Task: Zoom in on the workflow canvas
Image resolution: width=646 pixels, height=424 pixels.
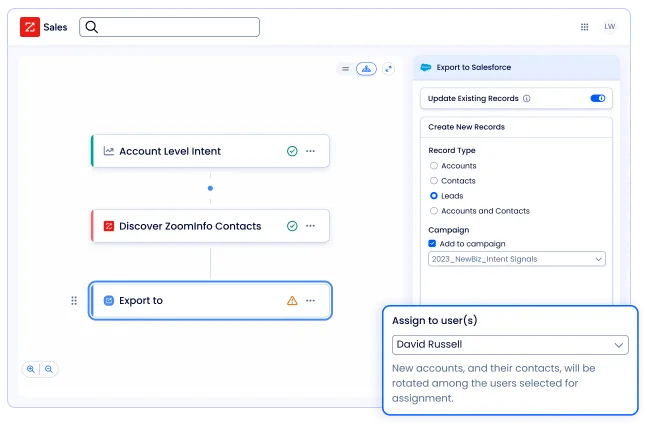Action: [30, 369]
